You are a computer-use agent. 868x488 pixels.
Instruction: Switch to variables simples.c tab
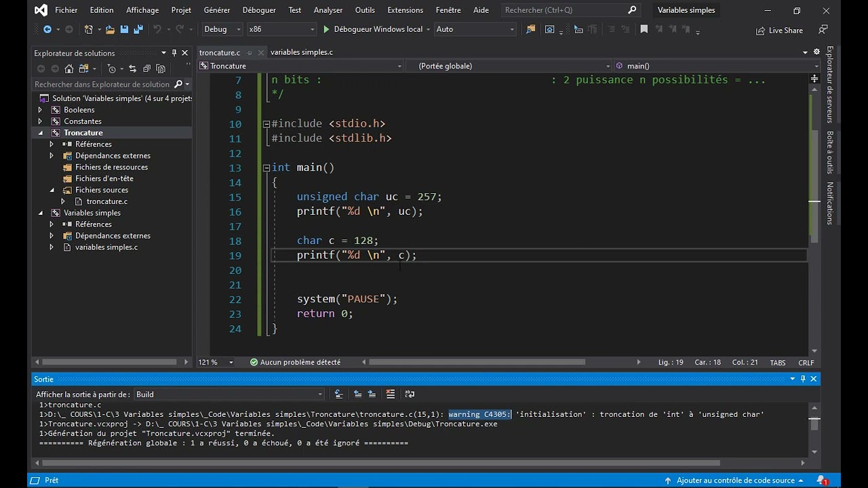[302, 52]
